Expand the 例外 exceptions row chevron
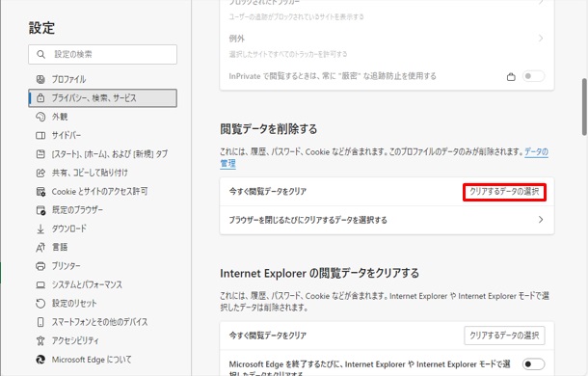The width and height of the screenshot is (588, 376). click(541, 39)
